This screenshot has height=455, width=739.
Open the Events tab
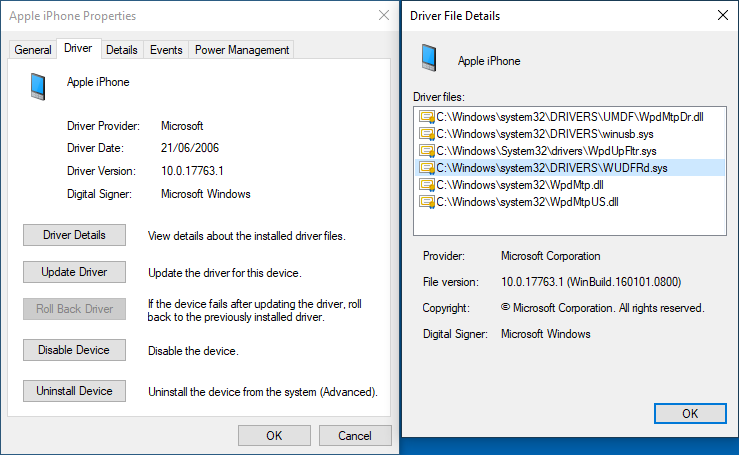(166, 50)
